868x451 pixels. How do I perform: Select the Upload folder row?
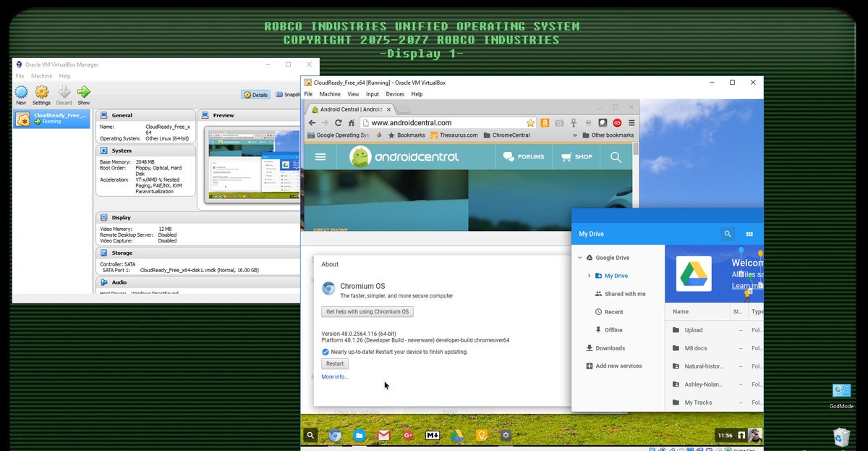coord(714,330)
